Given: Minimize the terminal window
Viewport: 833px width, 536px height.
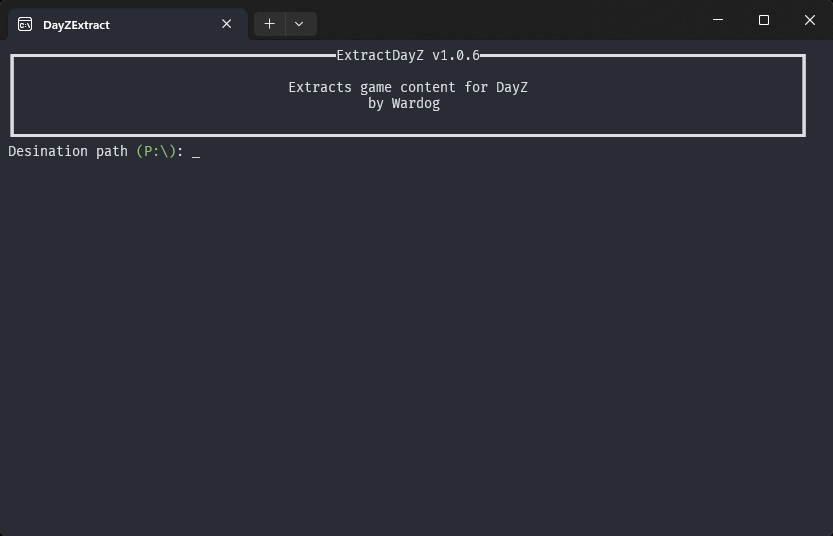Looking at the screenshot, I should [x=718, y=20].
